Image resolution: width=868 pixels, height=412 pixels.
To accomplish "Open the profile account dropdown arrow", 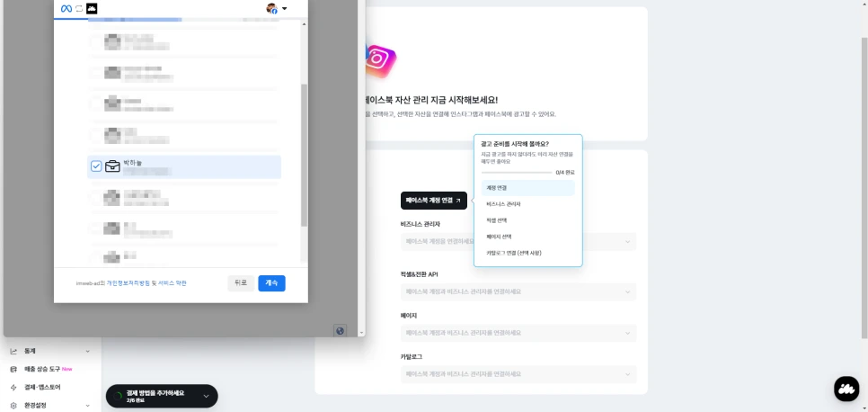I will pos(285,9).
